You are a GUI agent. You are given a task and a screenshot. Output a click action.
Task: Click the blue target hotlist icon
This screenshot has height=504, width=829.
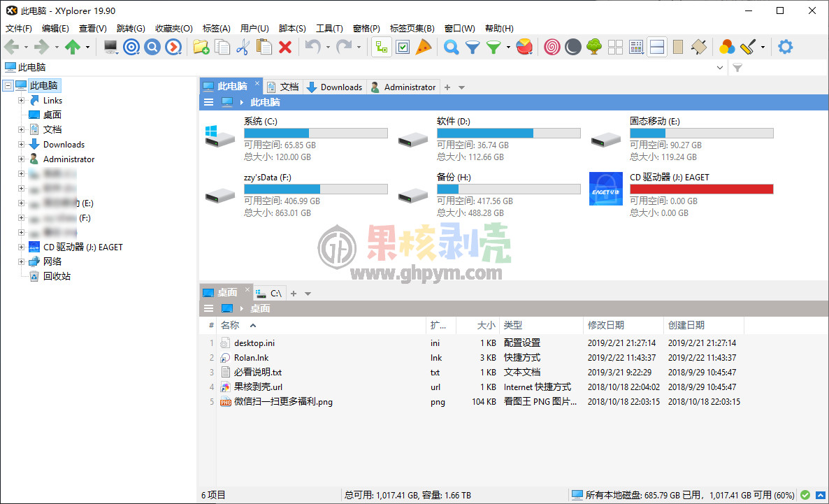coord(131,47)
